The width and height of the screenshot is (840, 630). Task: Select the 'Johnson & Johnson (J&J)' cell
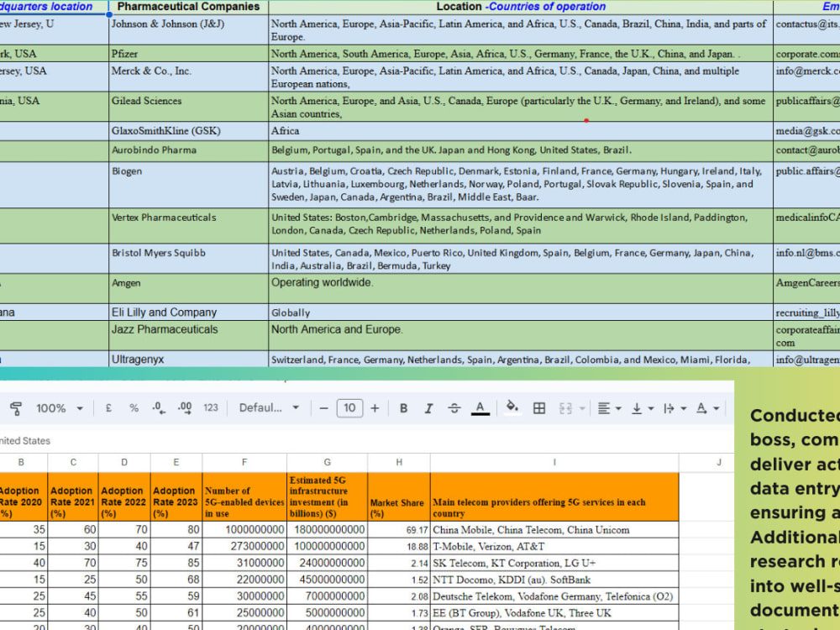click(188, 30)
